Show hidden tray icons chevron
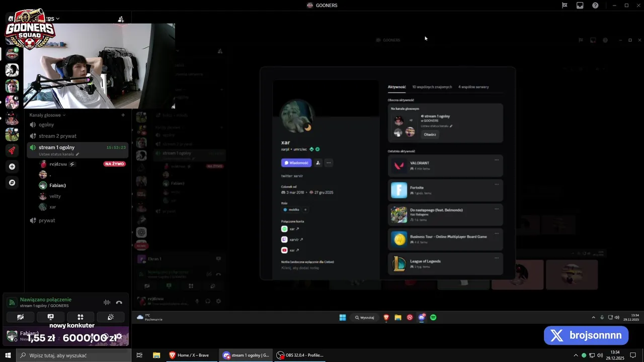The height and width of the screenshot is (362, 644). 576,355
